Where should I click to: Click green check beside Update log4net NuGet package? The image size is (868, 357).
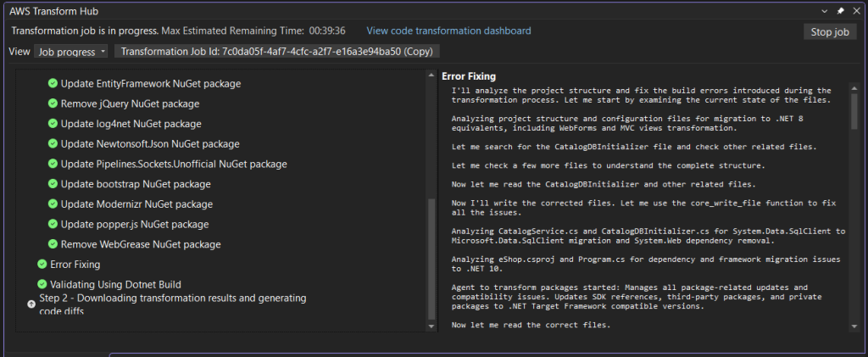[x=53, y=124]
